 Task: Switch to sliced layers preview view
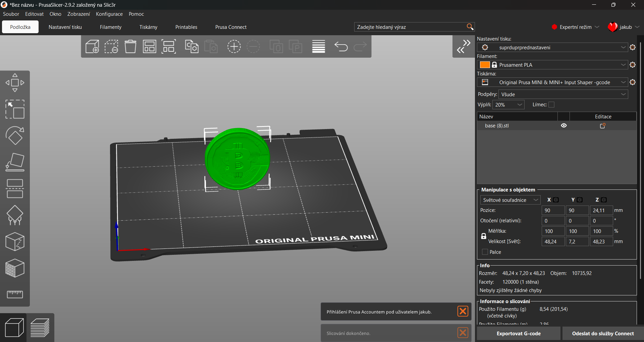coord(40,328)
